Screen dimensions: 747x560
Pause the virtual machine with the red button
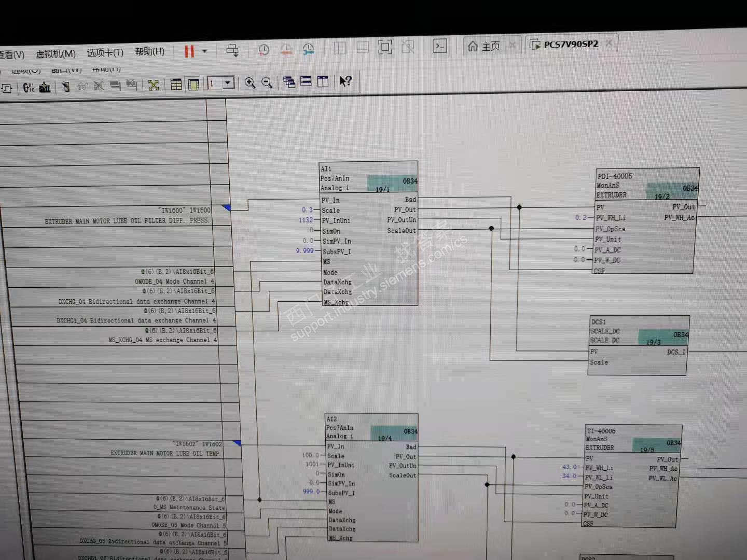click(x=189, y=51)
